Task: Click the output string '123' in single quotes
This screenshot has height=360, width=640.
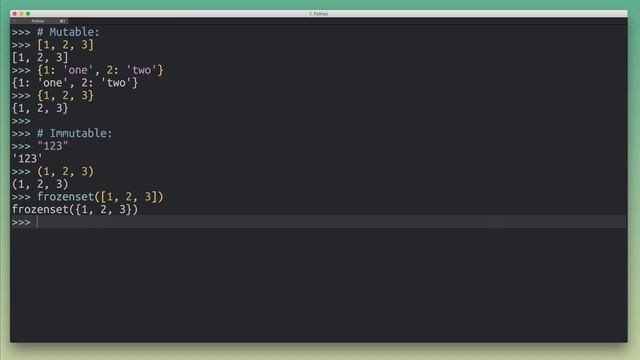Action: tap(27, 158)
